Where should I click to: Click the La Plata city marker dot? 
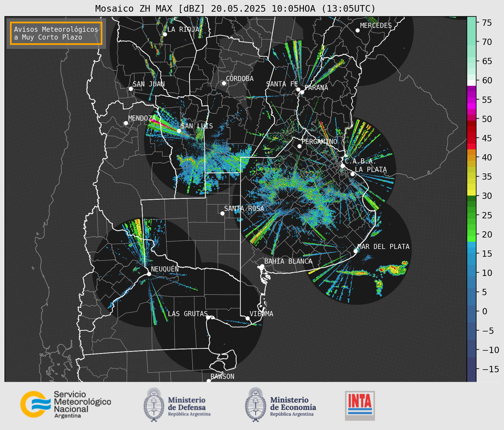pyautogui.click(x=353, y=174)
